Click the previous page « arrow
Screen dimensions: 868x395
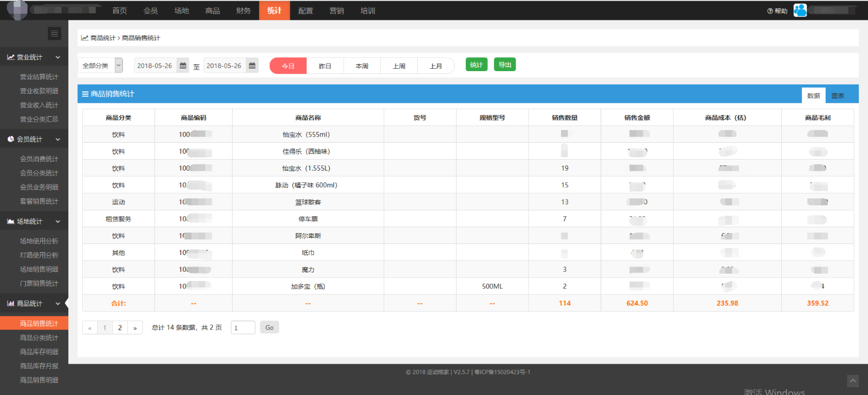tap(90, 328)
